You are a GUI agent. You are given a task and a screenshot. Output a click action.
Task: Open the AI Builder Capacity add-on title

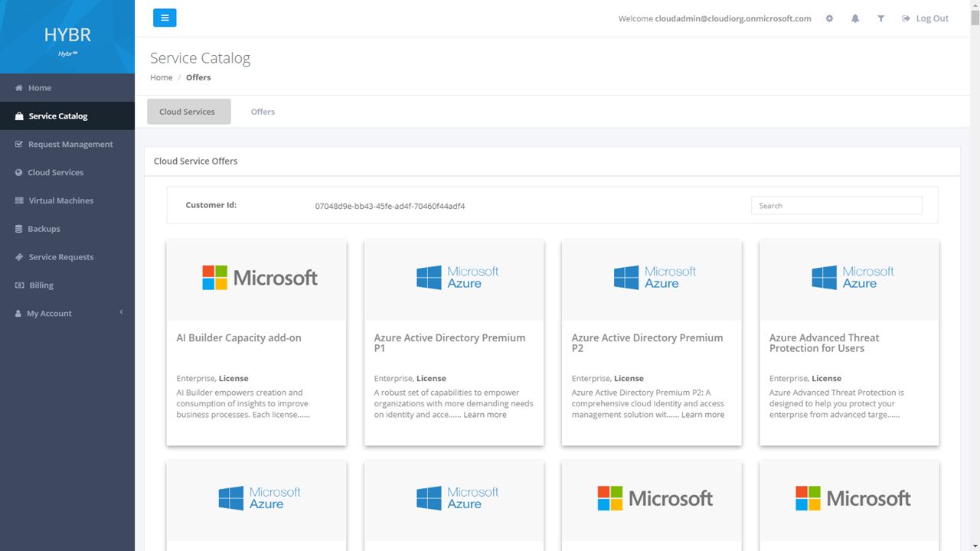(239, 337)
